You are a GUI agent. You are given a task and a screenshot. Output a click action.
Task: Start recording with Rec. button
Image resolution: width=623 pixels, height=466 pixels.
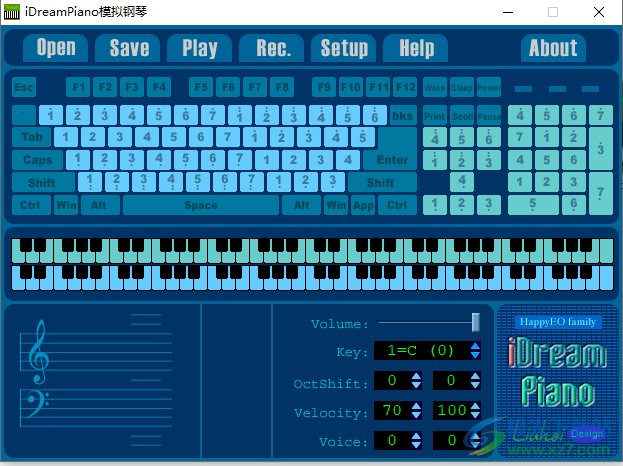[272, 48]
